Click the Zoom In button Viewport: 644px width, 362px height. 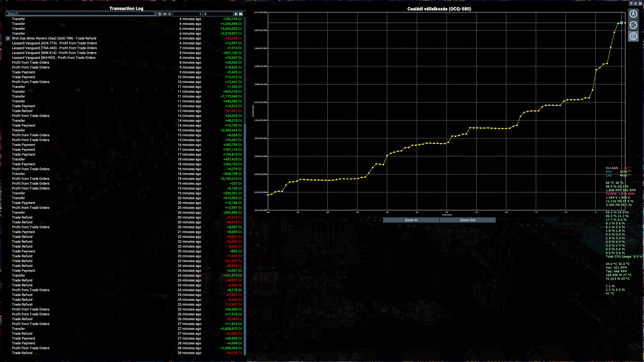[411, 220]
